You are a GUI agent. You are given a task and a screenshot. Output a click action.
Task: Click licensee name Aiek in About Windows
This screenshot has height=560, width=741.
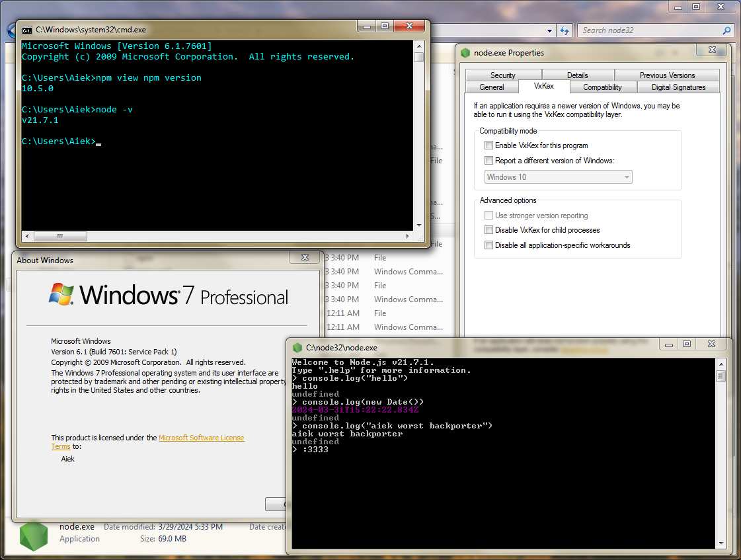click(67, 459)
